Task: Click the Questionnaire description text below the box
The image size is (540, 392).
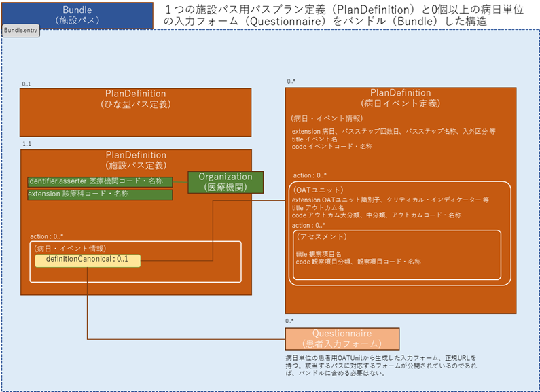Action: tap(380, 365)
